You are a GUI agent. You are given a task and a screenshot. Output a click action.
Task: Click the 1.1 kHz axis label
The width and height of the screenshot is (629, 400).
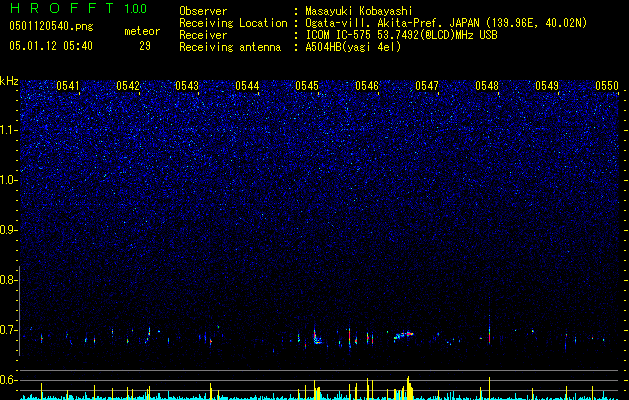pos(7,130)
